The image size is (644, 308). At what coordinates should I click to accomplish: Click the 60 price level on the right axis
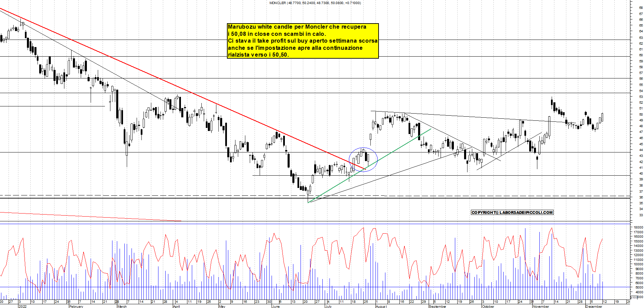[x=641, y=55]
